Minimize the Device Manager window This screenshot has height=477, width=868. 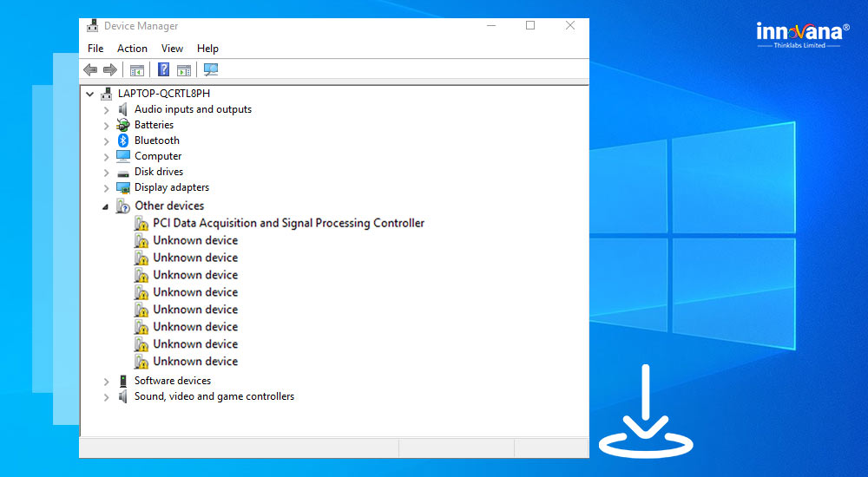(491, 25)
